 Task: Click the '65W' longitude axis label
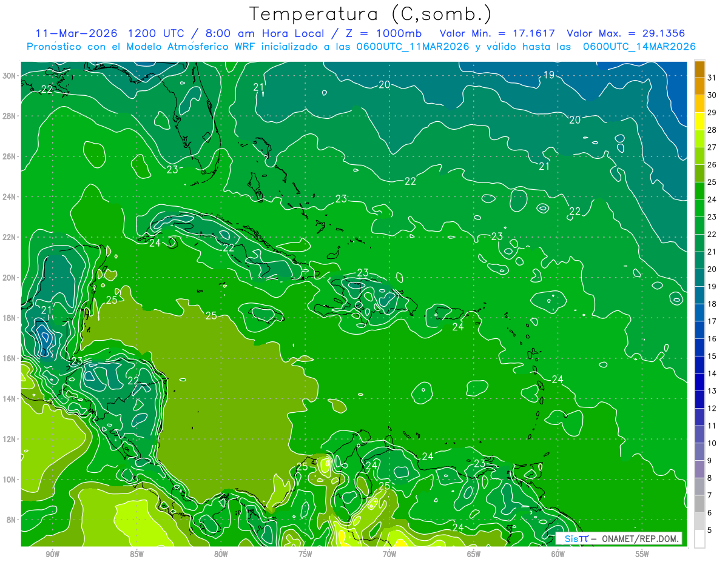[x=474, y=554]
